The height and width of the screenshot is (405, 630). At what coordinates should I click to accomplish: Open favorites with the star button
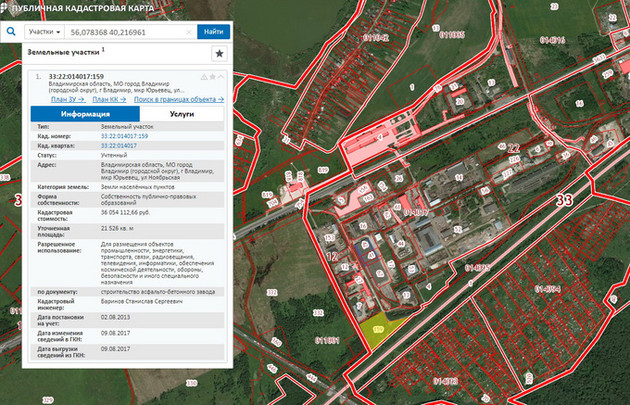point(219,54)
